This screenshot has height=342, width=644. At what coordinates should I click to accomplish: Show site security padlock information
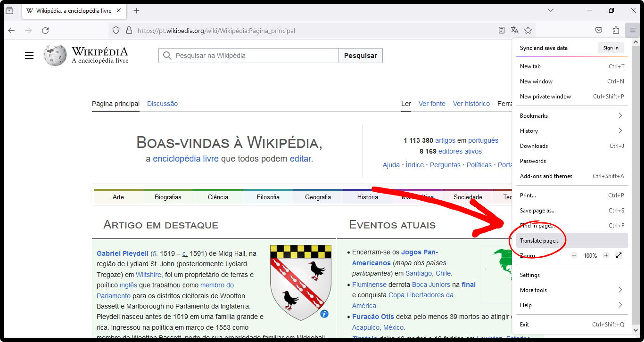[129, 31]
